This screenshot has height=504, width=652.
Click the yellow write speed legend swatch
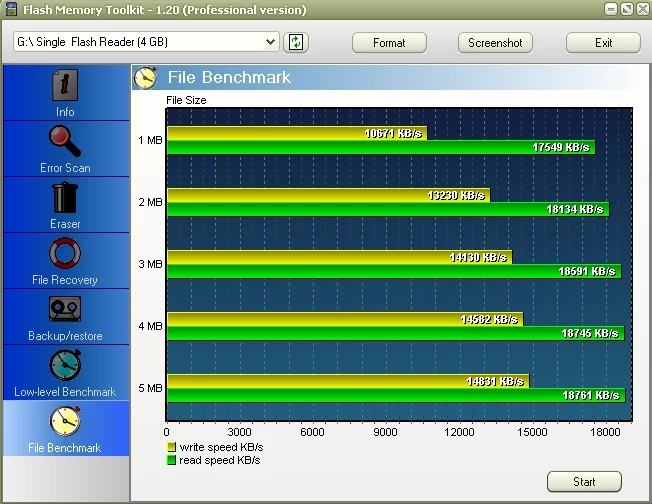click(x=171, y=447)
